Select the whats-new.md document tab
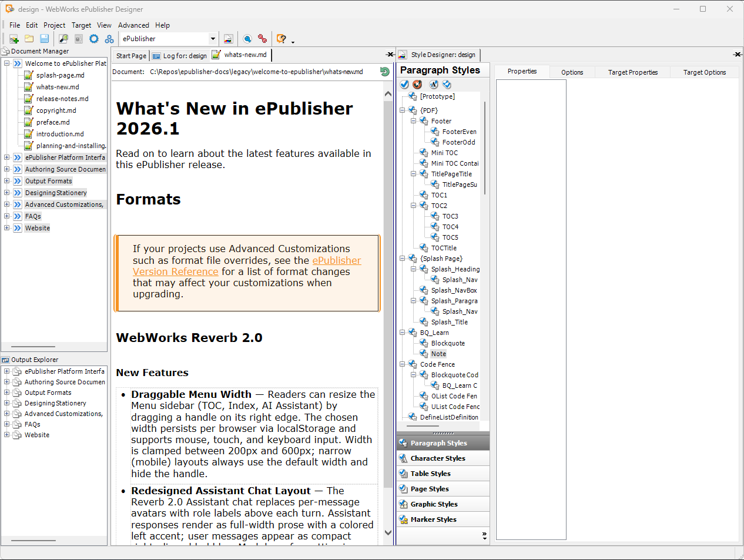The height and width of the screenshot is (560, 744). (240, 55)
